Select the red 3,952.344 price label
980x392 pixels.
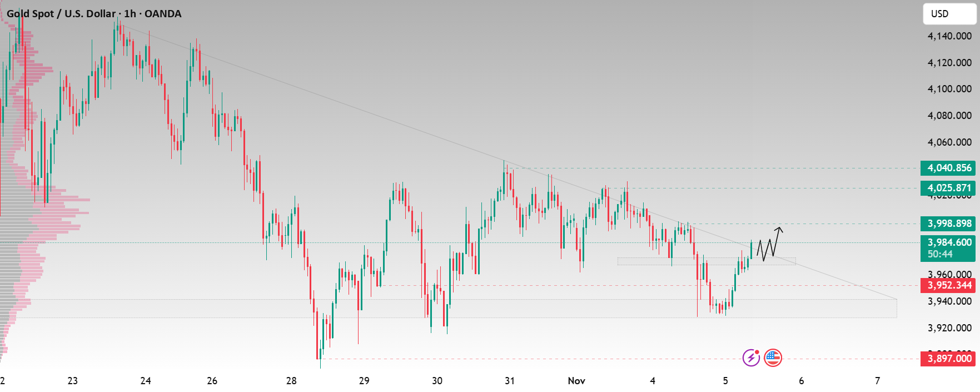tap(948, 285)
